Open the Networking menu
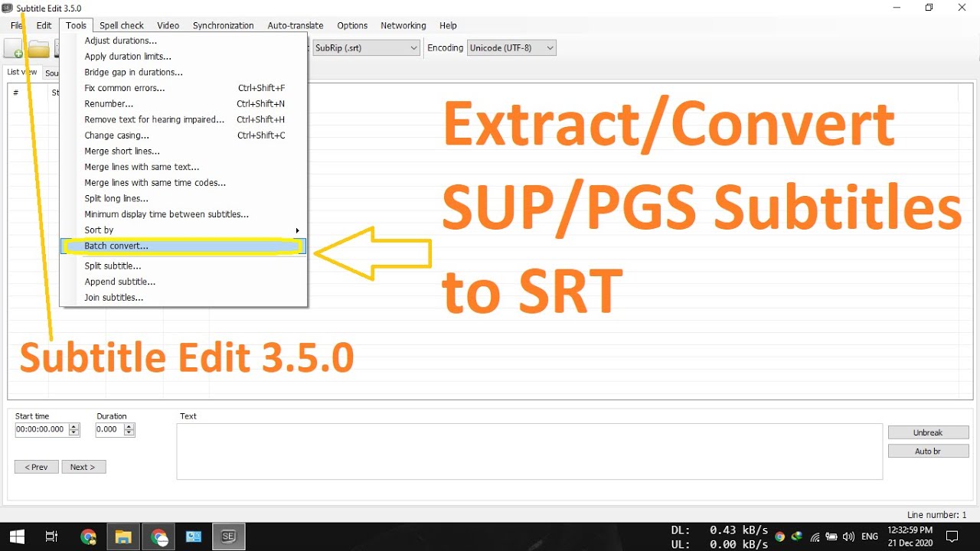 [403, 25]
